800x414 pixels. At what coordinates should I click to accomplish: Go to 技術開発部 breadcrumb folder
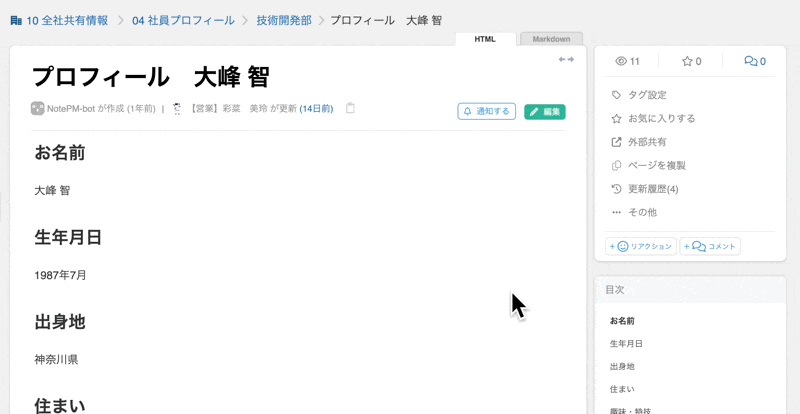coord(281,20)
